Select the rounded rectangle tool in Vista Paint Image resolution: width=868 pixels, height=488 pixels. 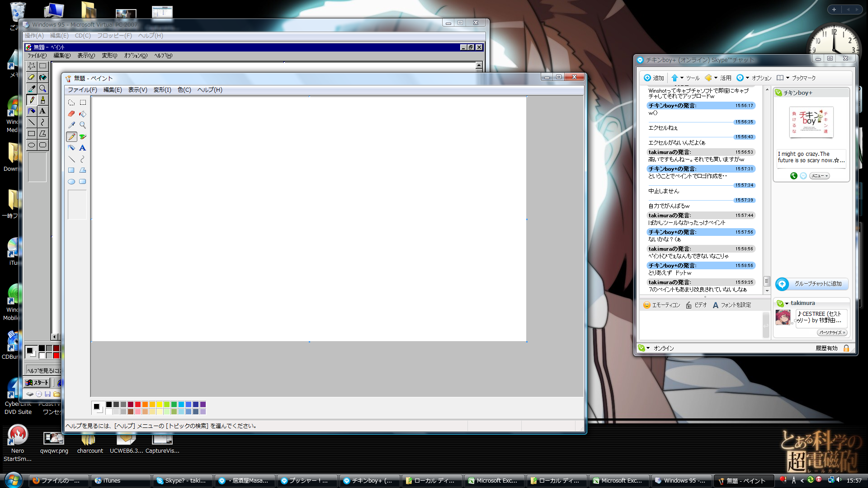(83, 182)
